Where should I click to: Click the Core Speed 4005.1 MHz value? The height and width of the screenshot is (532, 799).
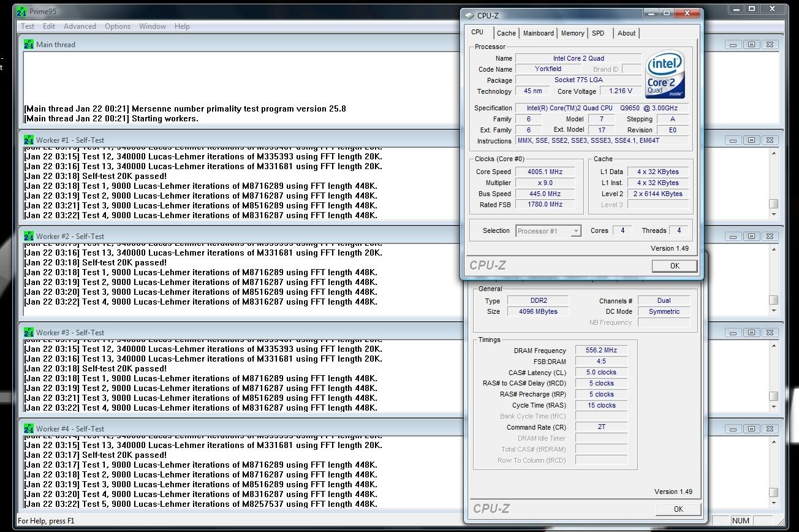point(545,172)
